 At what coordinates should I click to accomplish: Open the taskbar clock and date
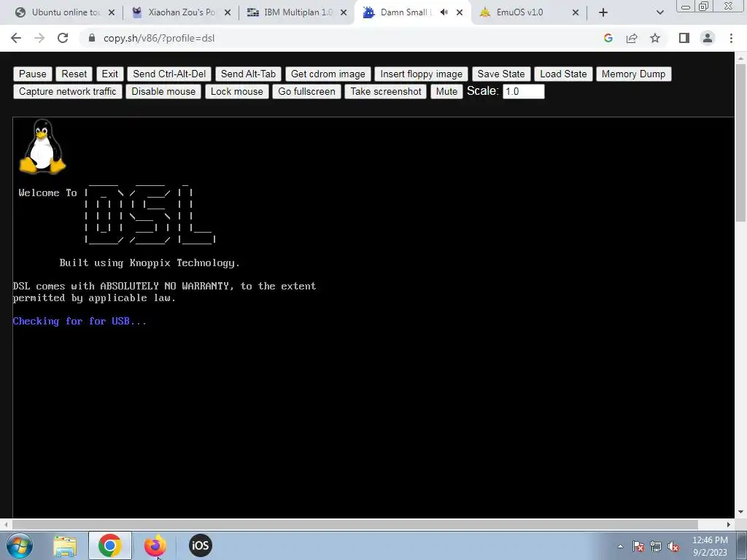coord(710,546)
